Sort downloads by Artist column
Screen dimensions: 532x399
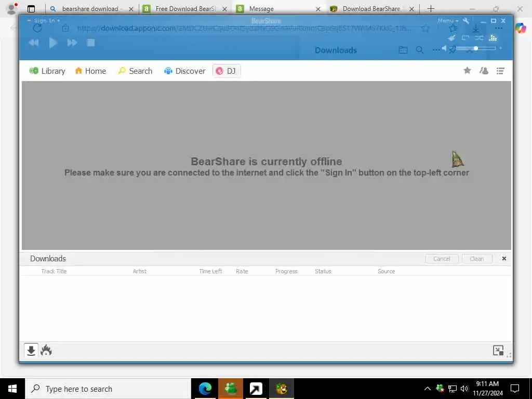pyautogui.click(x=139, y=271)
